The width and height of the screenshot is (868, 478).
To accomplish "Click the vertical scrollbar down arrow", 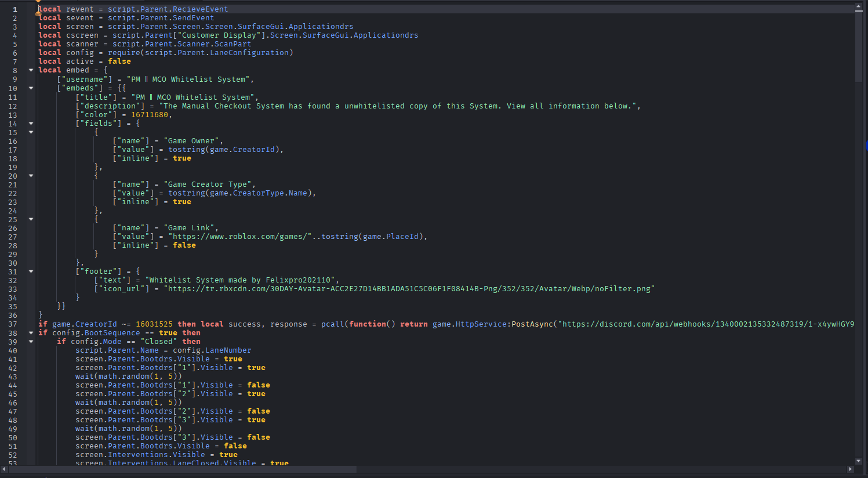I will 859,461.
